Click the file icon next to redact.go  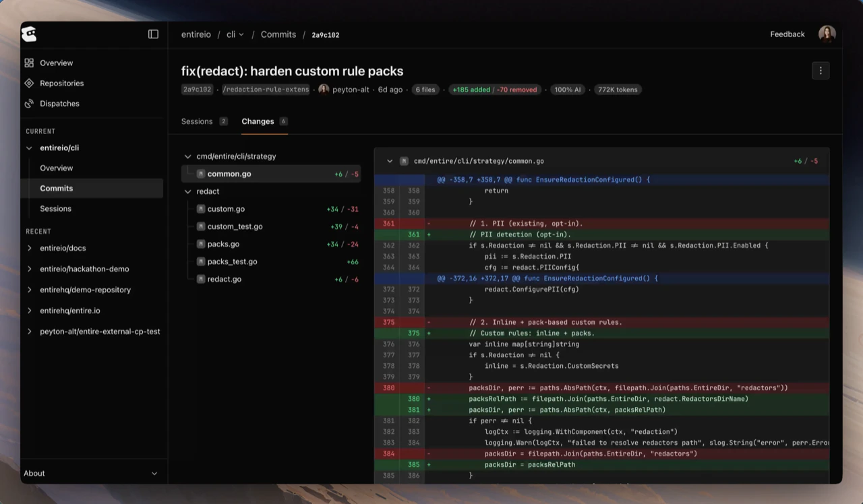pos(201,279)
